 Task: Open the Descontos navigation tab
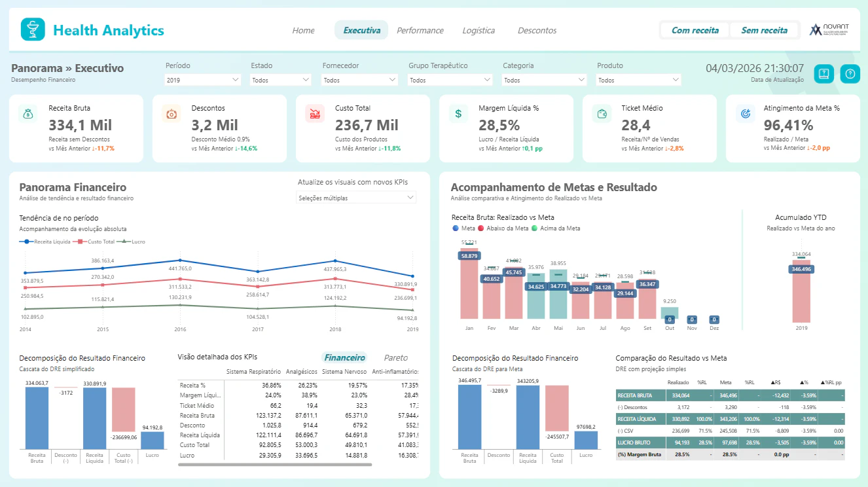[537, 30]
